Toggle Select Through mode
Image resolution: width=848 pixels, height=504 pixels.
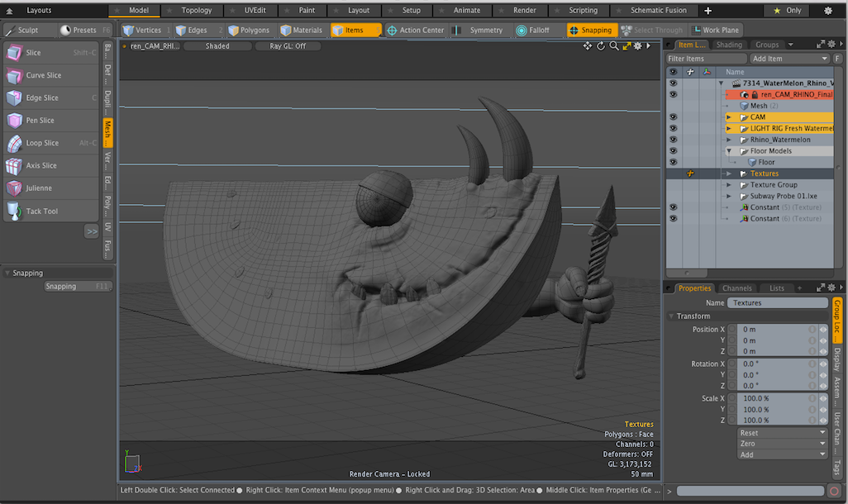[653, 31]
